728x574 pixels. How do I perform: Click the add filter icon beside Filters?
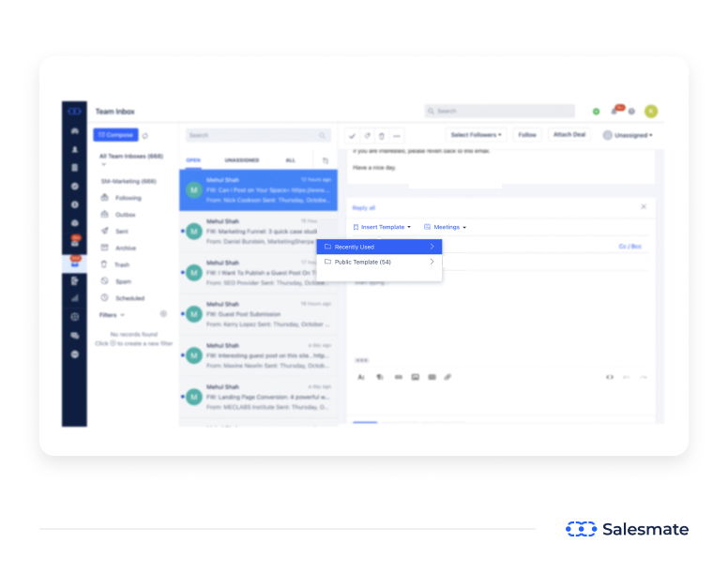[x=163, y=314]
